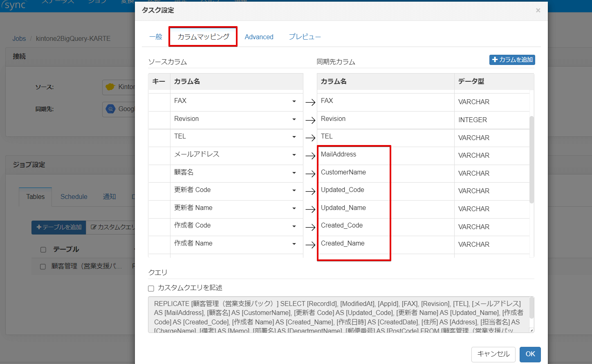592x364 pixels.
Task: Open the 通知 tab in ジョブ設定
Action: point(110,197)
